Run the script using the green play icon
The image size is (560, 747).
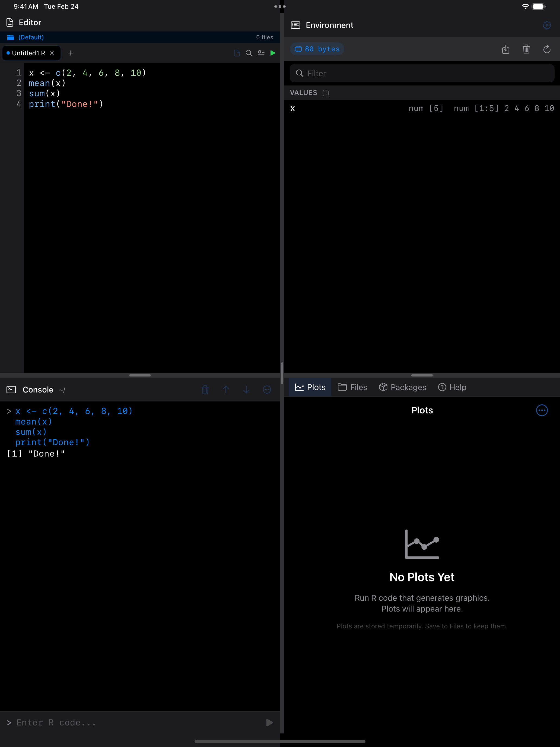(273, 53)
